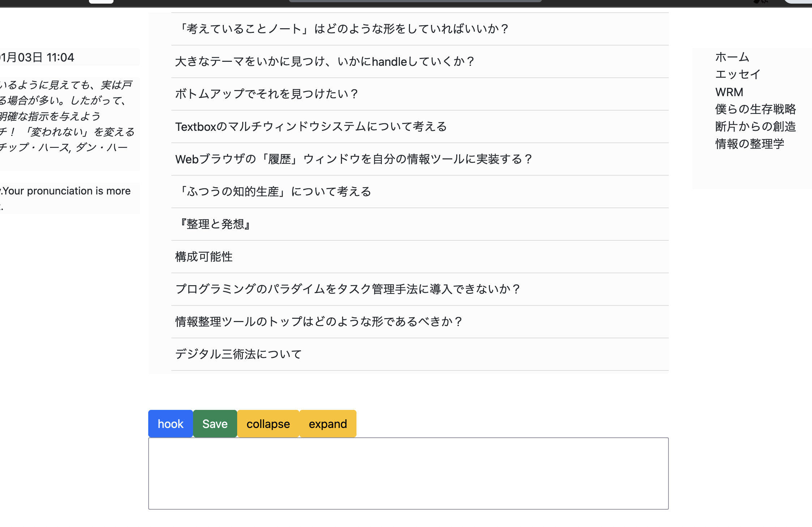Open the WRM link in the sidebar
Viewport: 812px width, 527px height.
[x=729, y=92]
